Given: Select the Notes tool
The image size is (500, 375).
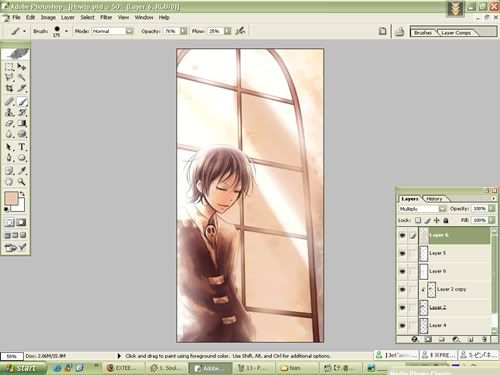Looking at the screenshot, I should [9, 171].
